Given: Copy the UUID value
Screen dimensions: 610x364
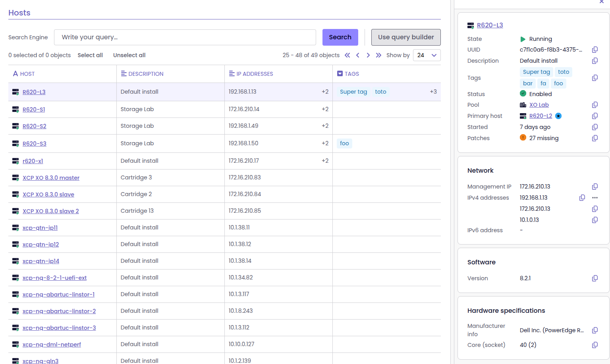Looking at the screenshot, I should pos(595,50).
